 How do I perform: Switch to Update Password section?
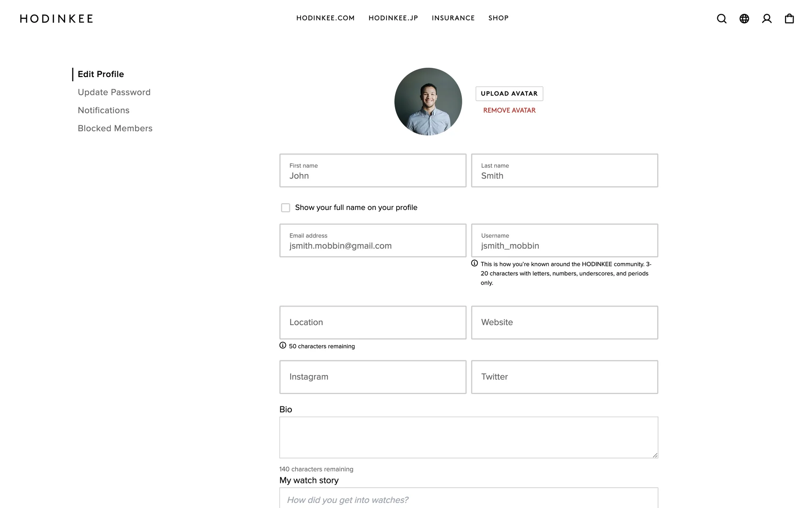[114, 92]
